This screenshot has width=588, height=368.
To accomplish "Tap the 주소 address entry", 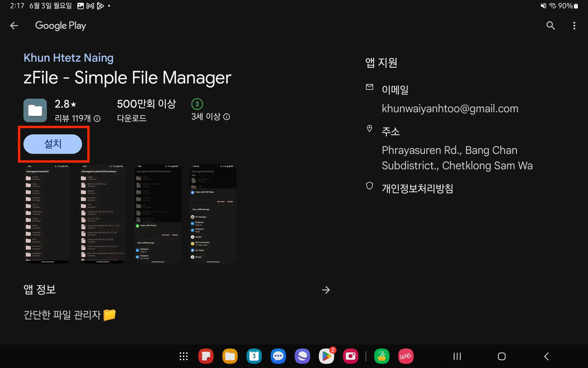I will 390,132.
